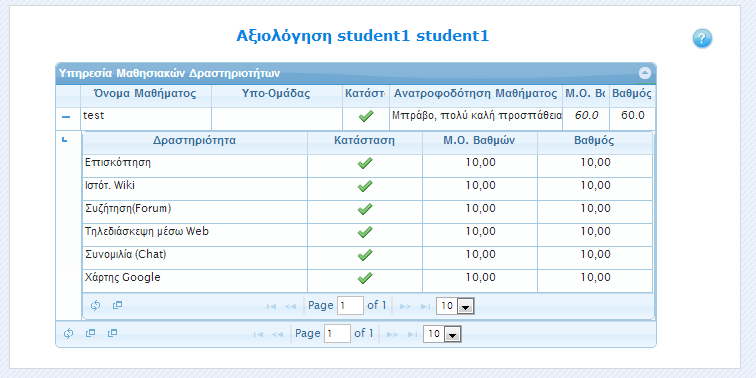Image resolution: width=756 pixels, height=378 pixels.
Task: Sort by Κατάσταση column header in sub-grid
Action: click(364, 141)
